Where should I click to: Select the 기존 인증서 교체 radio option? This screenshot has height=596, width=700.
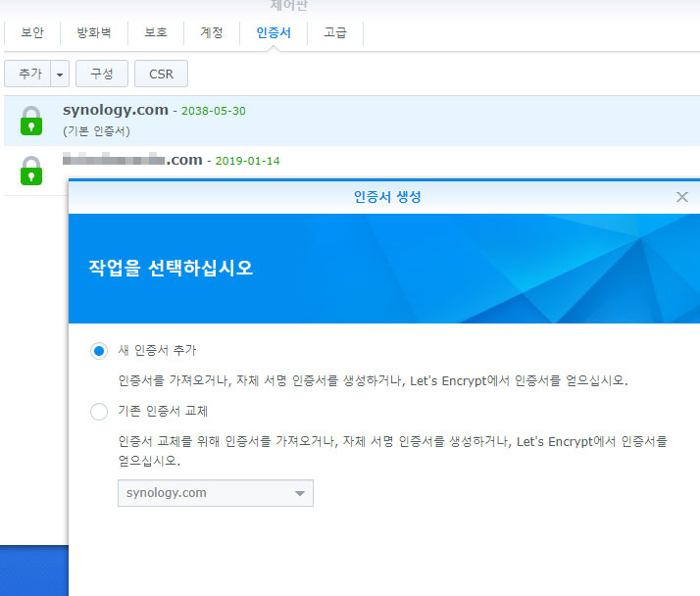pyautogui.click(x=99, y=412)
